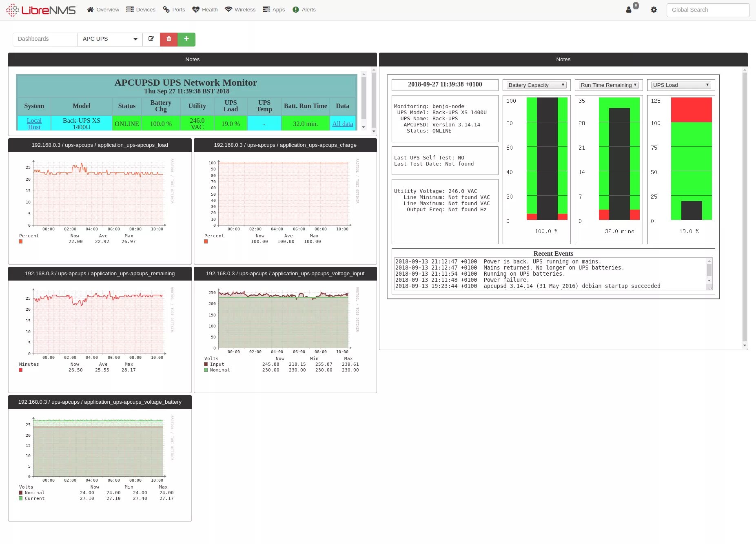
Task: Open the Alerts menu
Action: (x=304, y=10)
